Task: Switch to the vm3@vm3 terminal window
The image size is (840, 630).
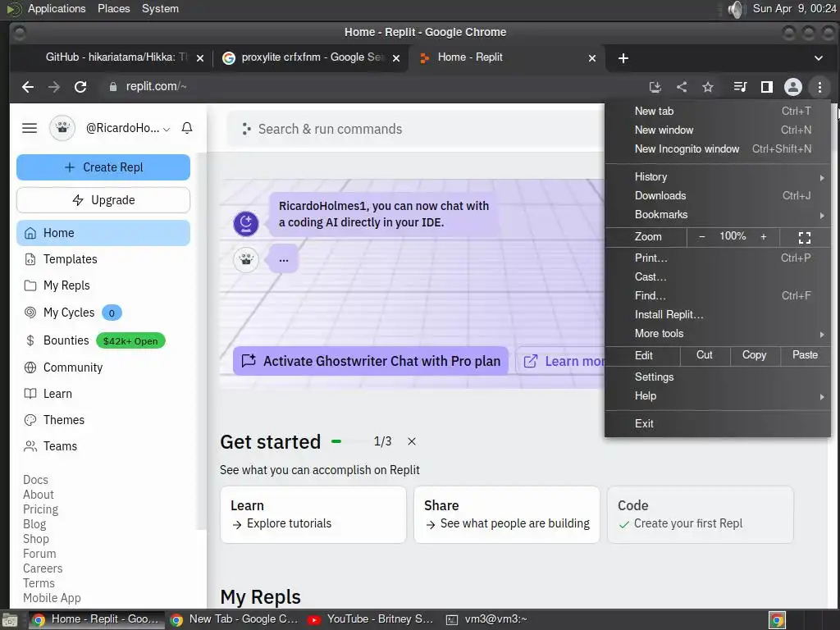Action: pyautogui.click(x=487, y=620)
